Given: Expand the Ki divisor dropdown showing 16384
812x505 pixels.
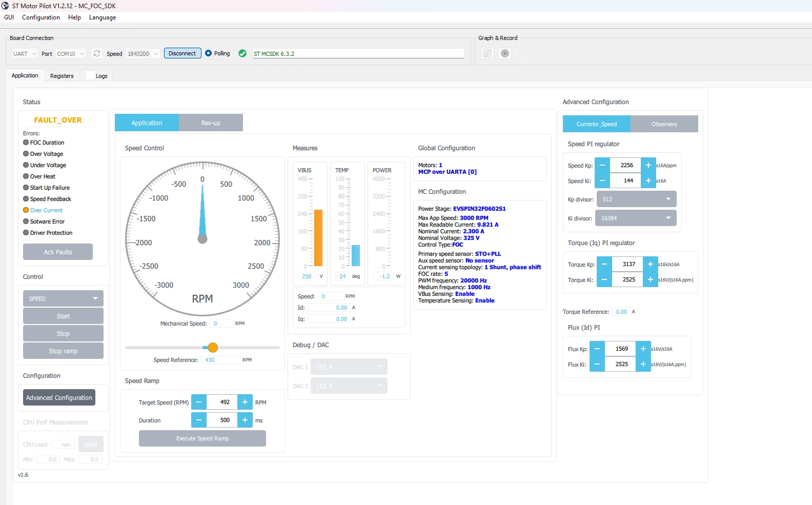Looking at the screenshot, I should [x=636, y=218].
